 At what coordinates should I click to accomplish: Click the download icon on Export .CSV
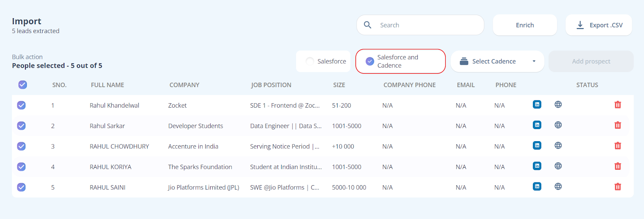(x=580, y=25)
